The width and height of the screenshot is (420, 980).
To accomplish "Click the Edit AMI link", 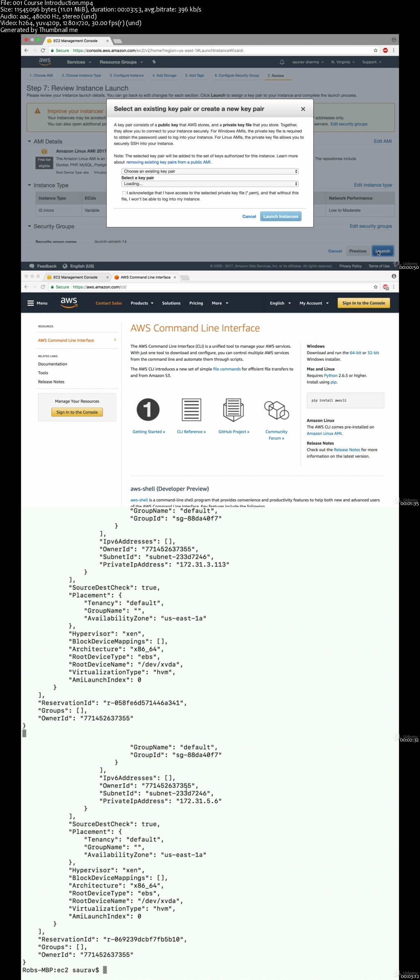I will click(383, 141).
